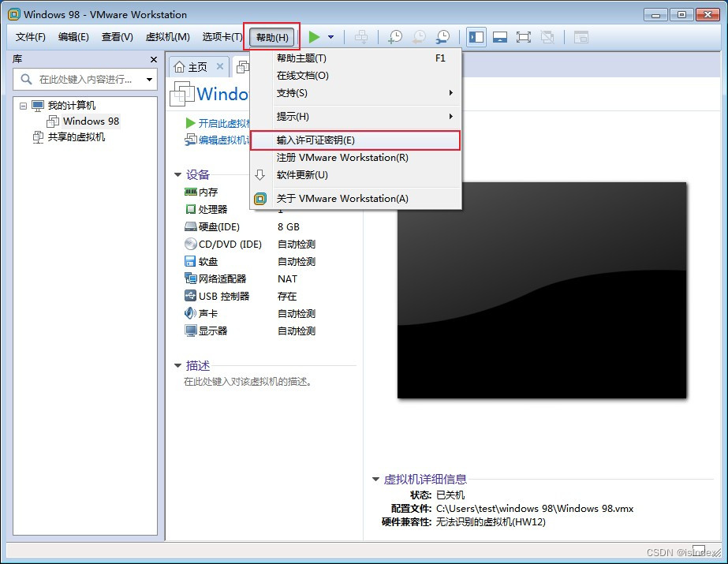The width and height of the screenshot is (728, 564).
Task: Select Windows 98 in the library tree
Action: (91, 121)
